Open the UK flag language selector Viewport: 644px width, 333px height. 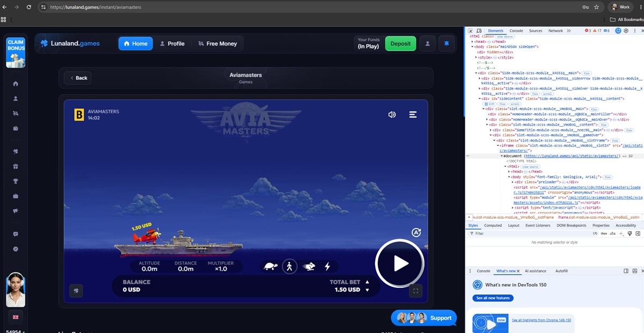16,317
